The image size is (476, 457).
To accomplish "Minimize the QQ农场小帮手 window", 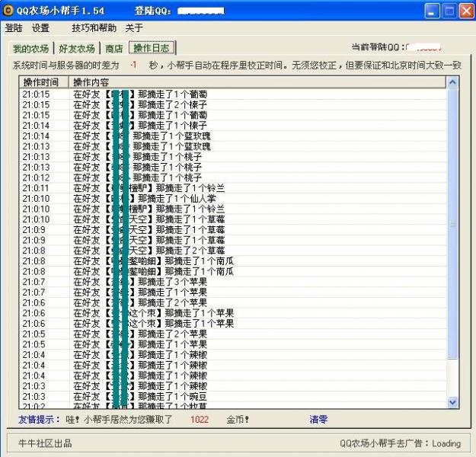I will point(432,11).
